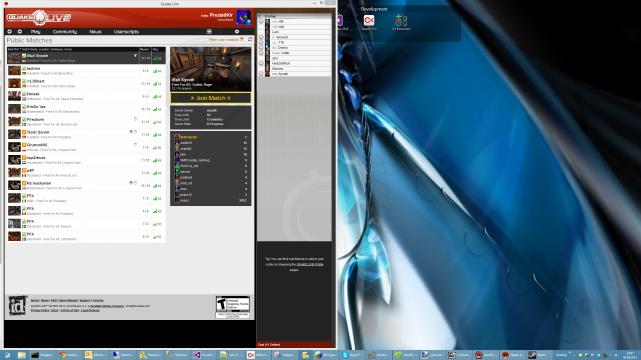Open the Terms of Use footer link

[69, 310]
